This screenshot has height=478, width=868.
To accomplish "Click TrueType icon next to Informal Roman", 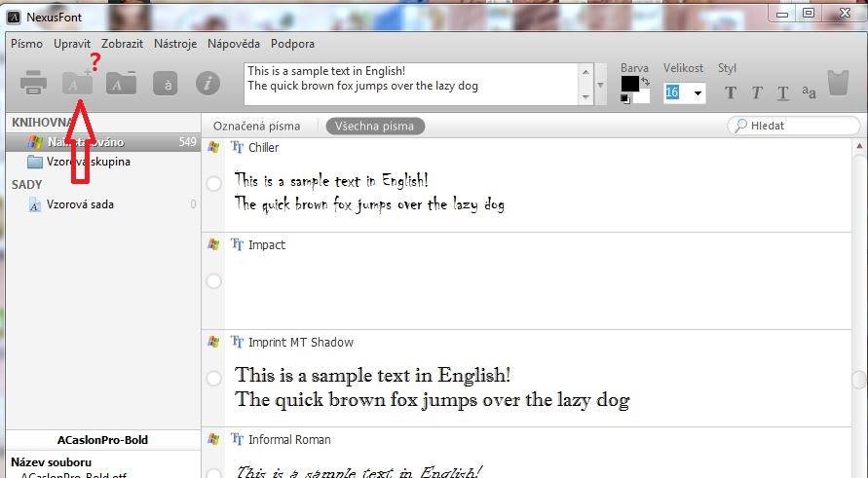I will pyautogui.click(x=237, y=439).
